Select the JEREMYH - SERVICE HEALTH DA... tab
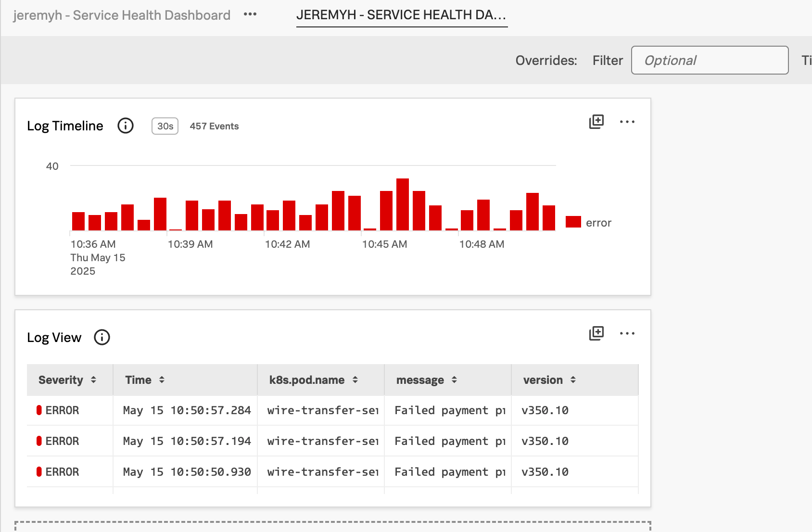 402,15
